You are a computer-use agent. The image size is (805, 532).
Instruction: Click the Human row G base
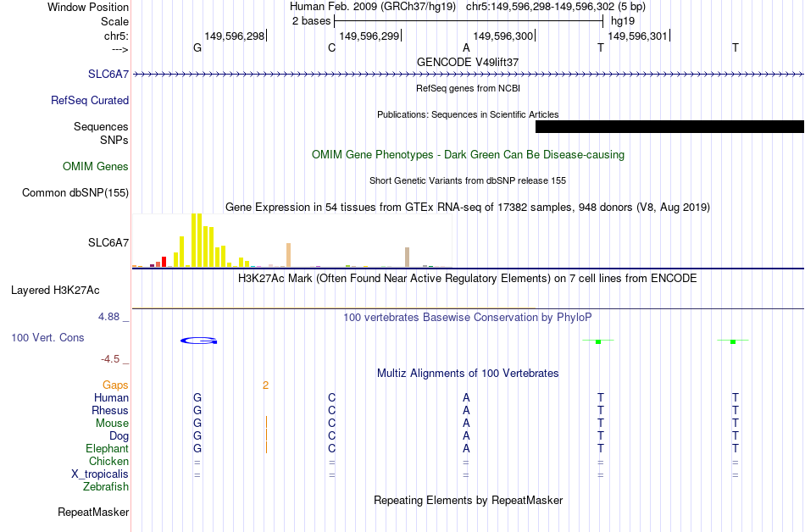point(197,397)
